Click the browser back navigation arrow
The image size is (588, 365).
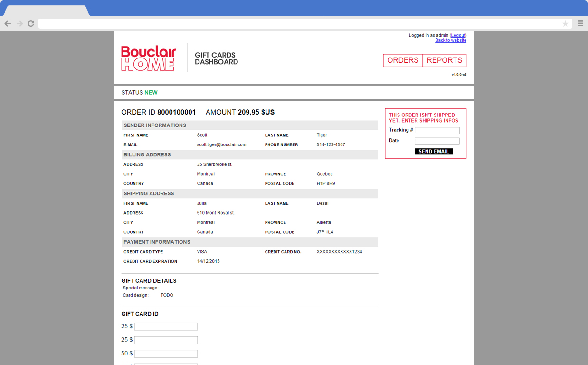[8, 23]
